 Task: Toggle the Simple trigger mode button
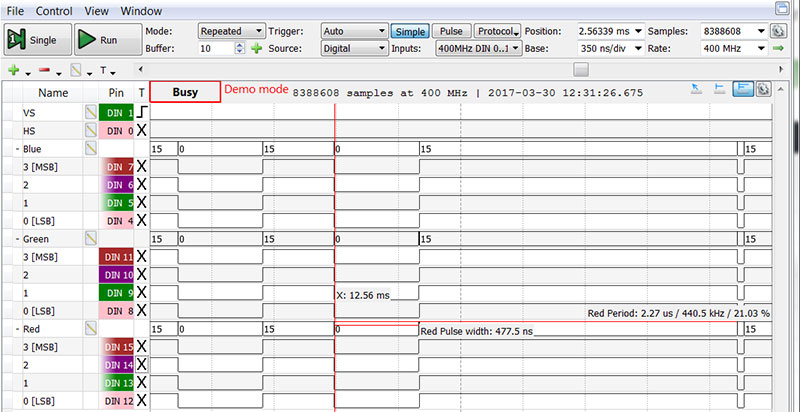click(x=408, y=31)
